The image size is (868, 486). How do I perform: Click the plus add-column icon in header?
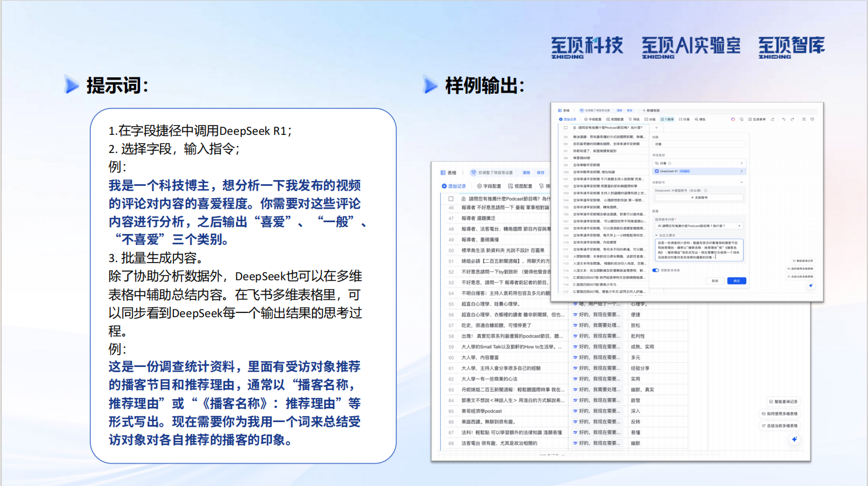[x=656, y=127]
